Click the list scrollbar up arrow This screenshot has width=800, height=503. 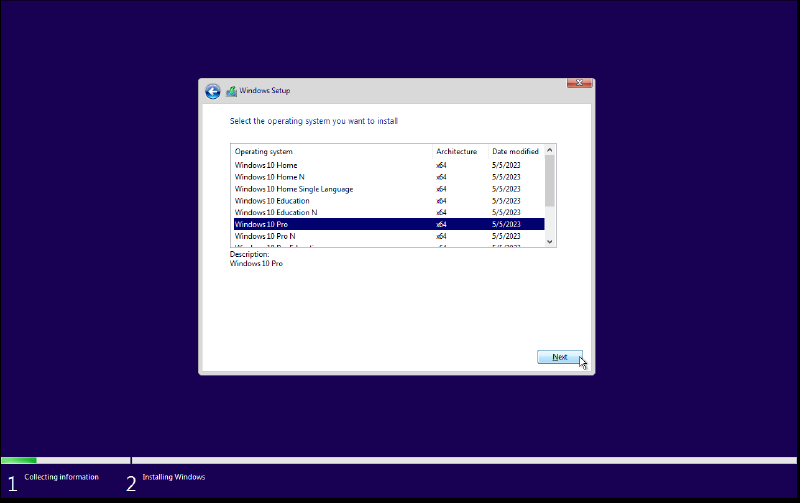point(549,150)
